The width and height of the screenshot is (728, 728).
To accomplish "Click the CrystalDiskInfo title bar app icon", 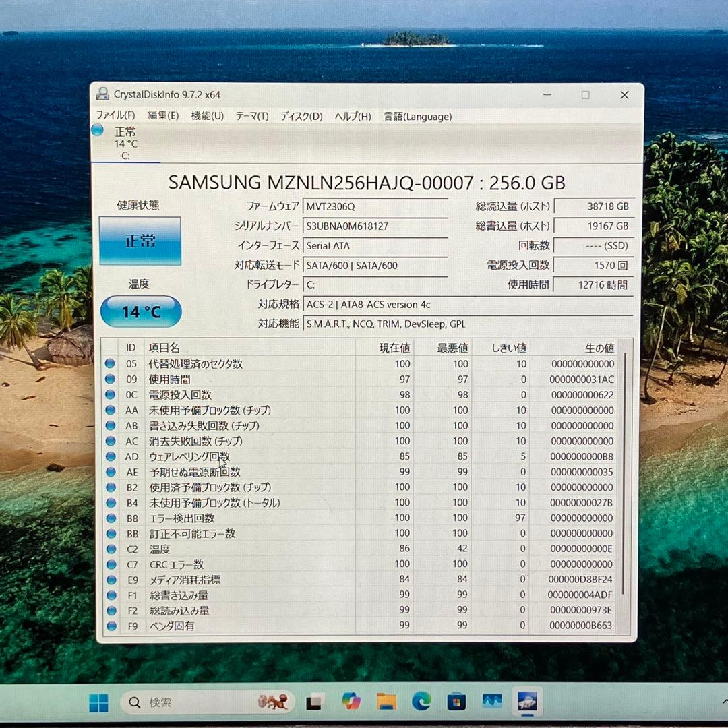I will (102, 94).
